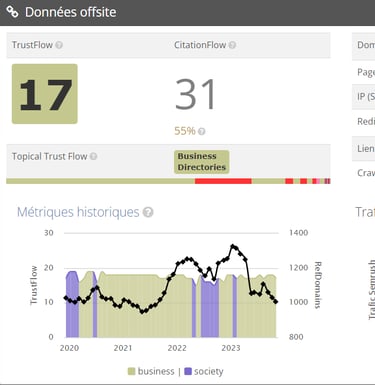Click the Métriques historiques heading

click(x=78, y=212)
